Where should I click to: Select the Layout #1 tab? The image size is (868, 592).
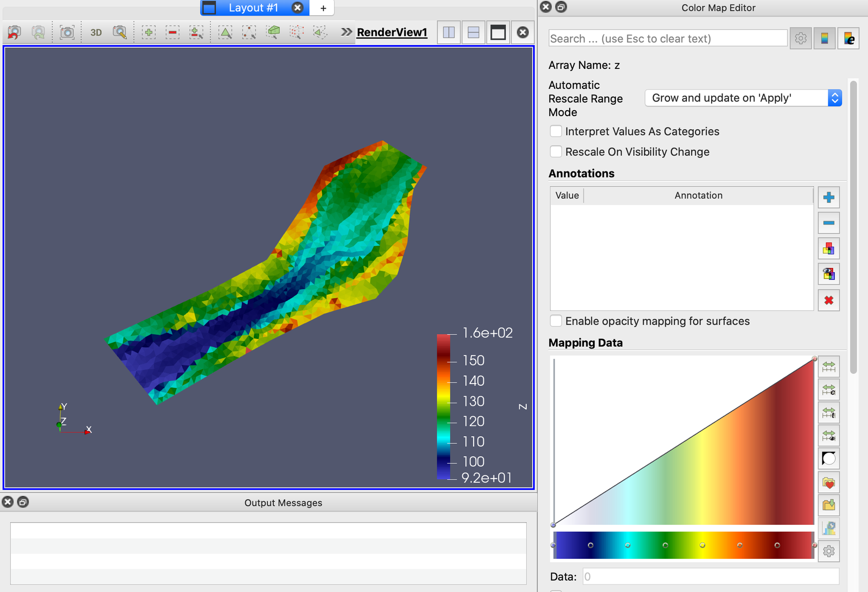(x=253, y=8)
